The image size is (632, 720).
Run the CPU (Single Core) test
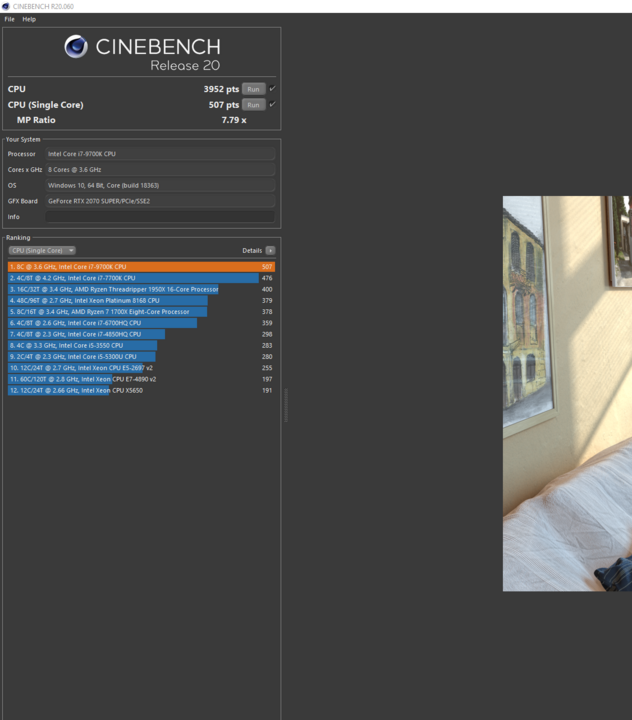254,105
